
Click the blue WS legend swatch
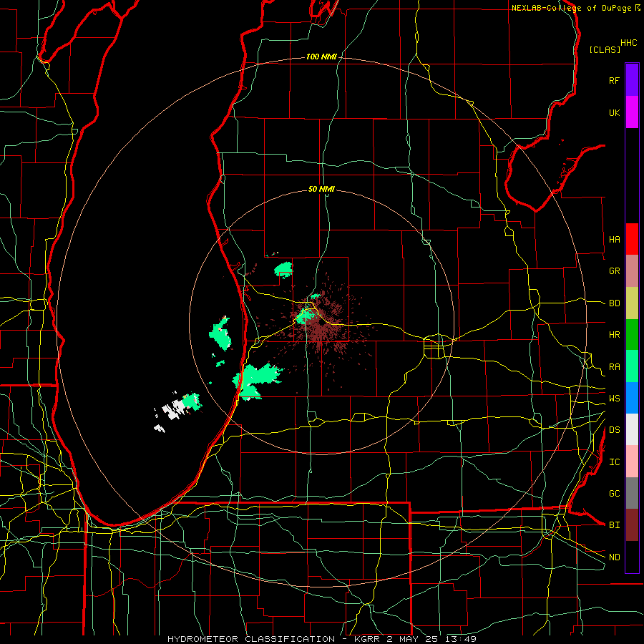[632, 398]
